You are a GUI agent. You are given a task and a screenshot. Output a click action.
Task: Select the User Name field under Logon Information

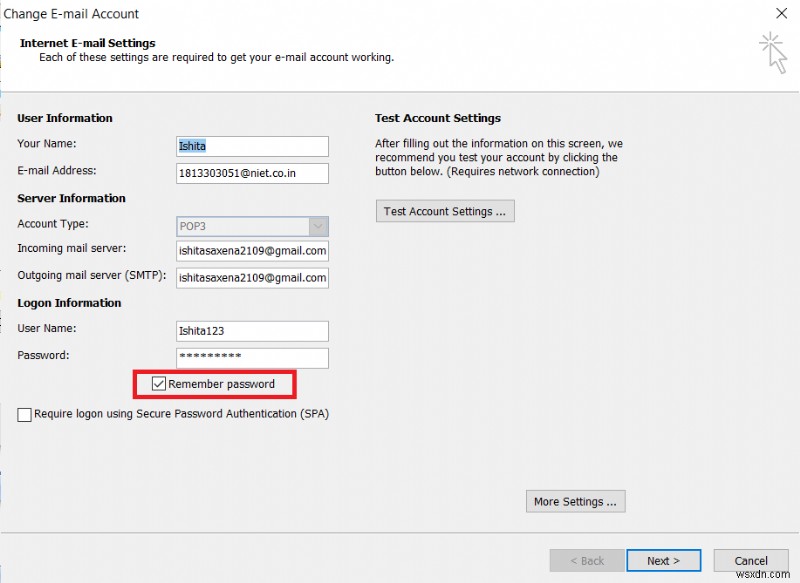252,331
